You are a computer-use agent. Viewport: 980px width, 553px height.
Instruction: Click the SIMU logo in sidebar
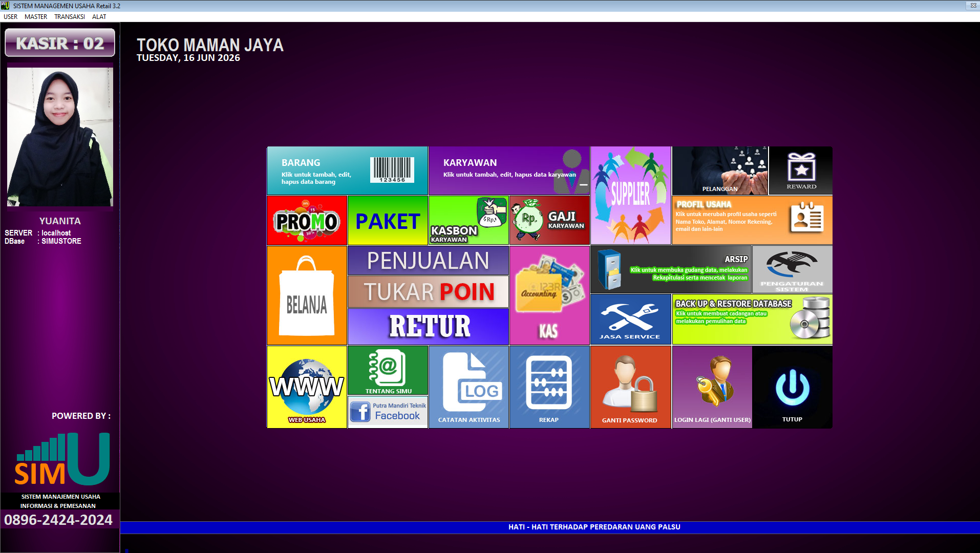click(62, 459)
